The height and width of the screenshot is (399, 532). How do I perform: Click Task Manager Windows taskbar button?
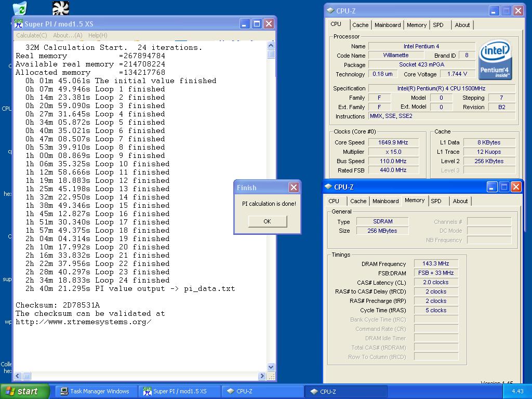pos(96,391)
